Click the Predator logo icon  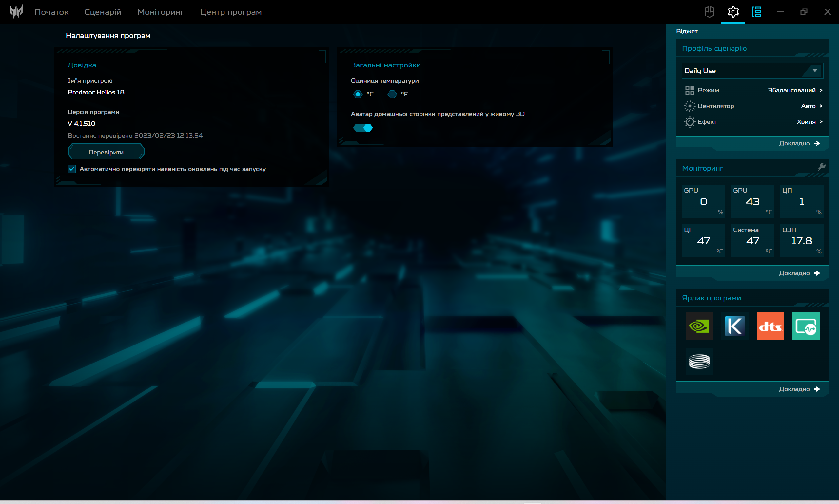click(16, 12)
